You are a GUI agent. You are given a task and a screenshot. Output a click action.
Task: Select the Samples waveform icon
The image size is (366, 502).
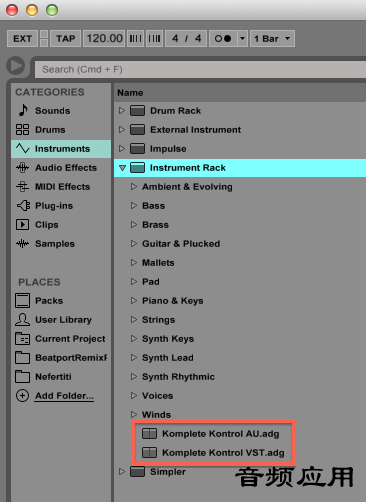(x=22, y=244)
